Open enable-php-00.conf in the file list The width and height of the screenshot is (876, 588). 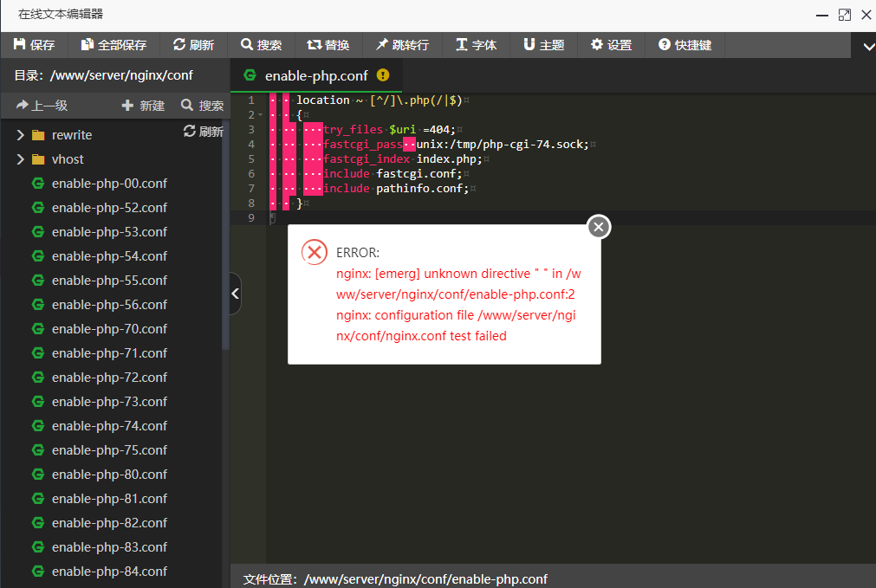[x=109, y=184]
